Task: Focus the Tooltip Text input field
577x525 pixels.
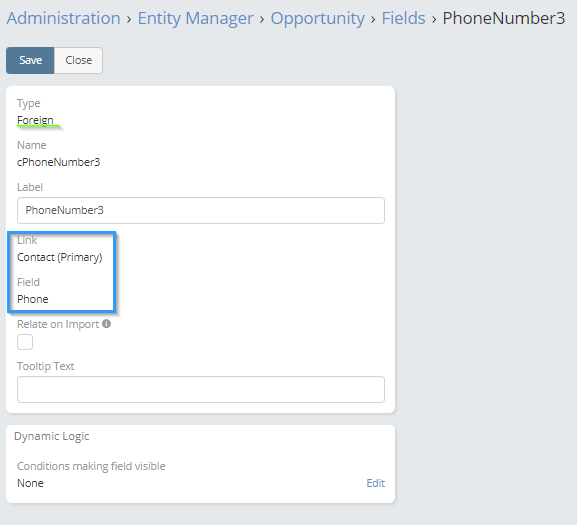Action: tap(201, 389)
